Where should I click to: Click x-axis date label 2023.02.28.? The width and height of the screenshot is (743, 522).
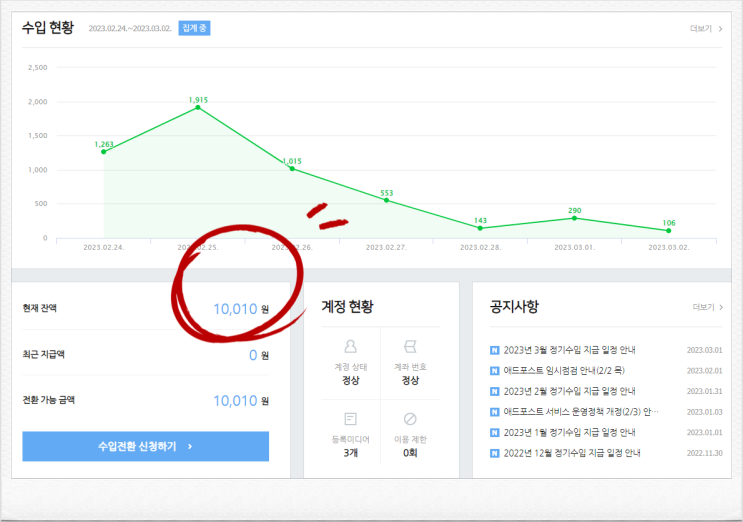pyautogui.click(x=480, y=247)
